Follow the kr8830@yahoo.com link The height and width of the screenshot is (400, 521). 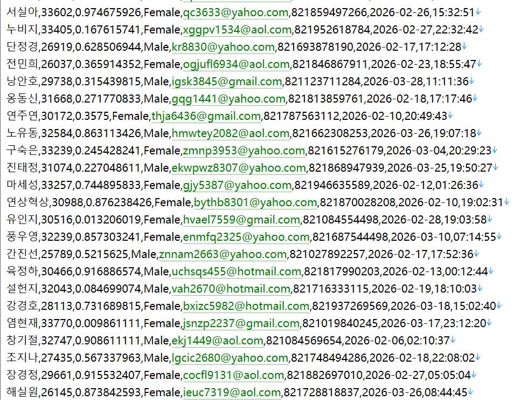coord(223,47)
